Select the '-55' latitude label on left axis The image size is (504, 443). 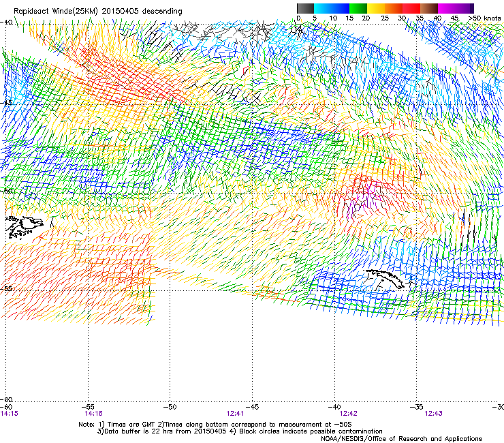click(6, 288)
